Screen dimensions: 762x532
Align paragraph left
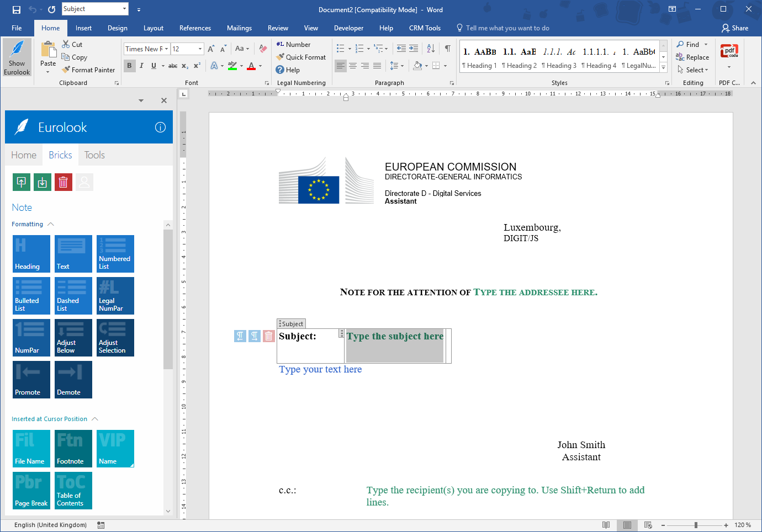pyautogui.click(x=341, y=66)
